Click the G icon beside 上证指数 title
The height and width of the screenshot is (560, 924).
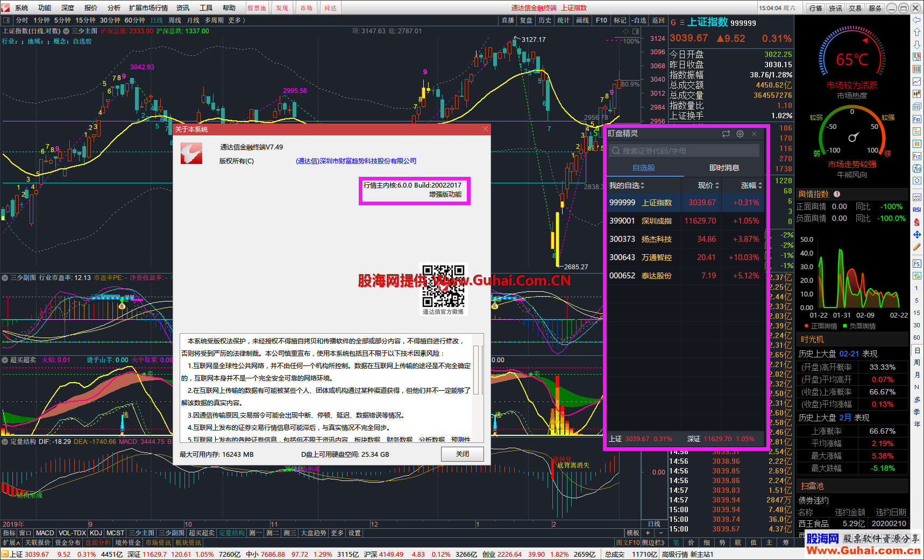[x=673, y=23]
